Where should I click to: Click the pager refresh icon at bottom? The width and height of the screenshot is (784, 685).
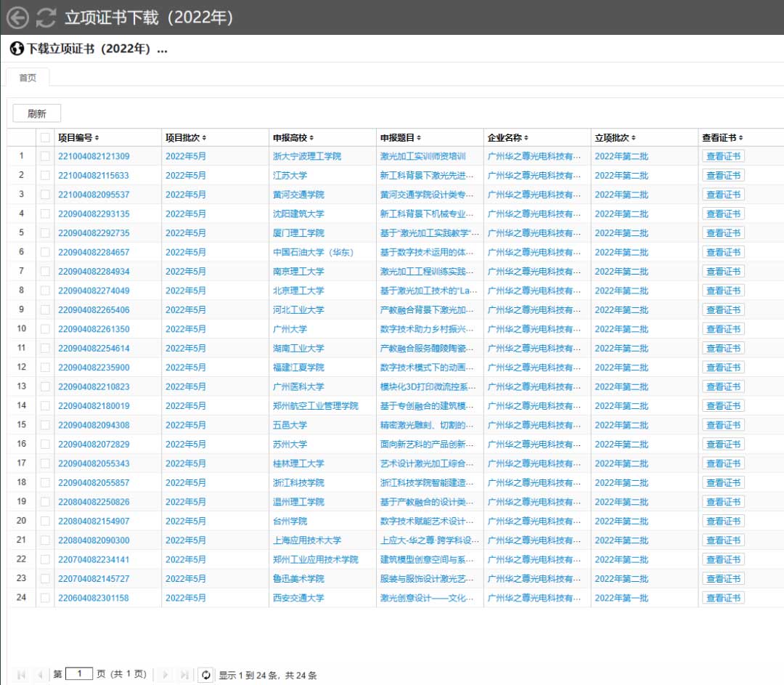[206, 675]
